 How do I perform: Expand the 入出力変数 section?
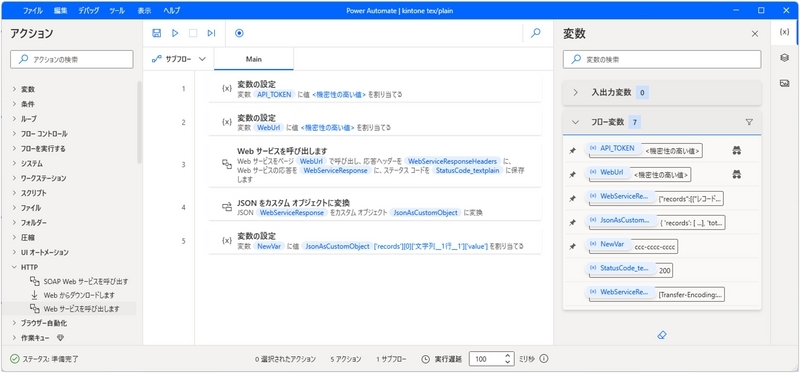pos(576,92)
